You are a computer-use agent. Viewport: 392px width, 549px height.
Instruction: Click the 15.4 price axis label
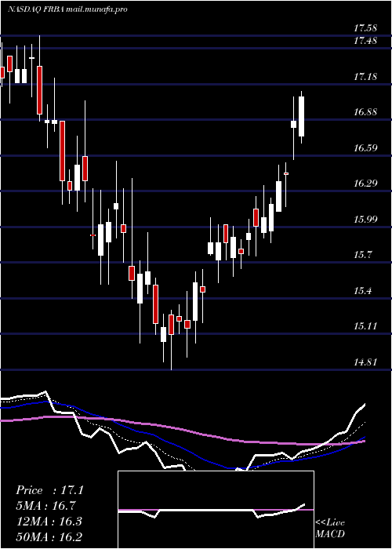tap(362, 291)
